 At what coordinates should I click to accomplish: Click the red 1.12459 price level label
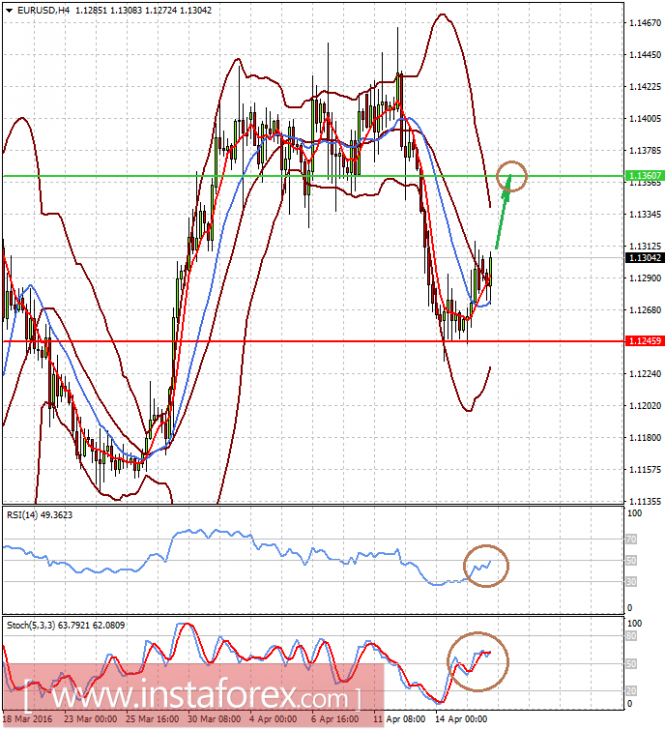coord(645,341)
